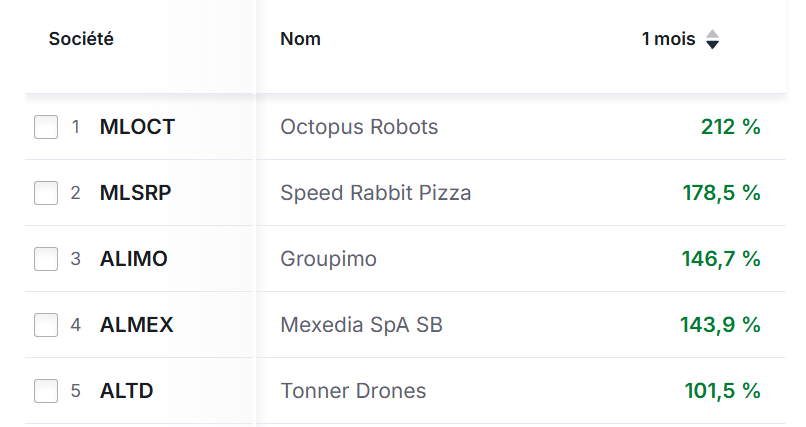Click the 212 % performance value
Viewport: 806px width, 427px height.
731,127
